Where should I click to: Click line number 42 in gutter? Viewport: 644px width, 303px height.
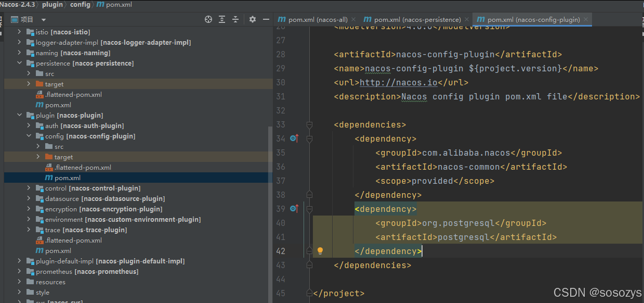[281, 251]
